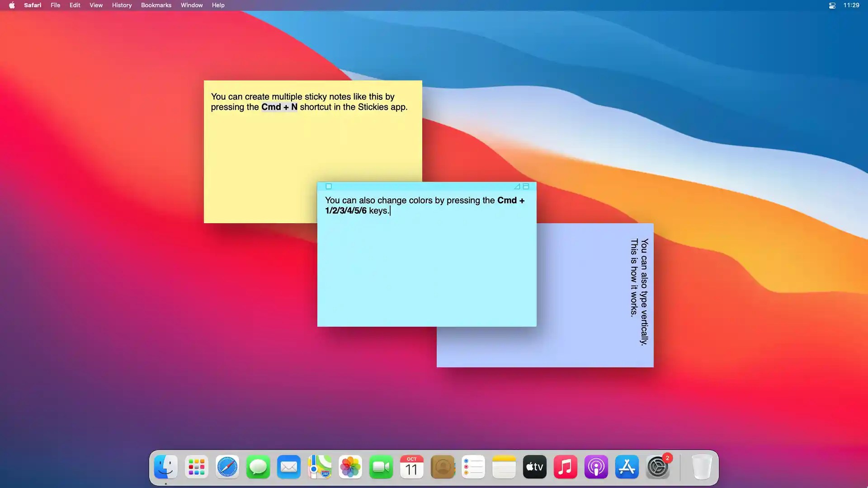Screen dimensions: 868x488
Task: Open the Trash at the Dock's end
Action: pos(701,467)
